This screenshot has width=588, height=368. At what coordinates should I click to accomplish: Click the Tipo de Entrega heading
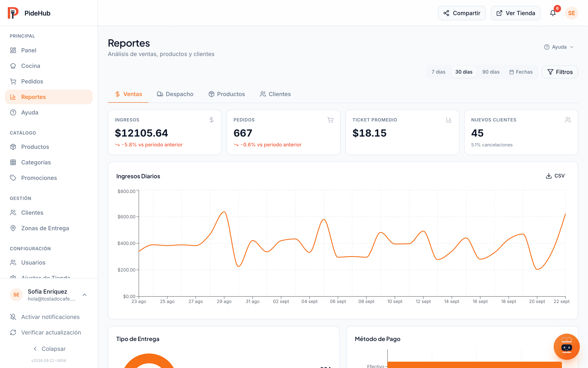pos(138,339)
